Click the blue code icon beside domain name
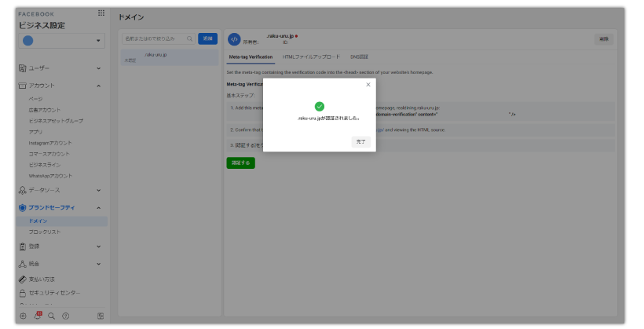The width and height of the screenshot is (644, 329). [x=234, y=39]
